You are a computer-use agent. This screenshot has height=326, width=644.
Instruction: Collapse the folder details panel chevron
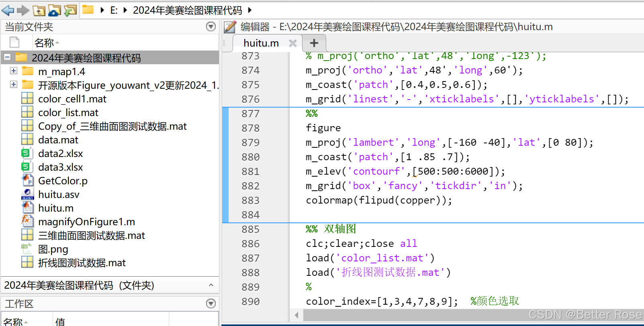coord(211,285)
